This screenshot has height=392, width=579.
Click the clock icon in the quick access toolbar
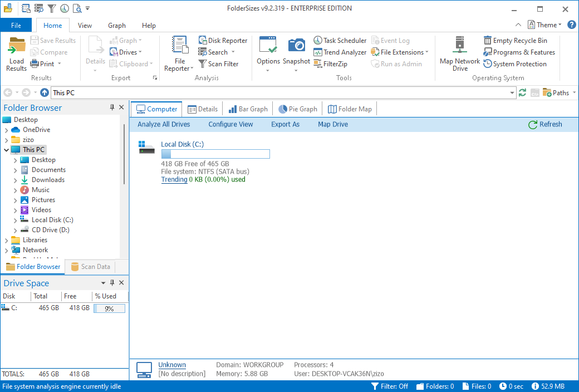point(64,8)
